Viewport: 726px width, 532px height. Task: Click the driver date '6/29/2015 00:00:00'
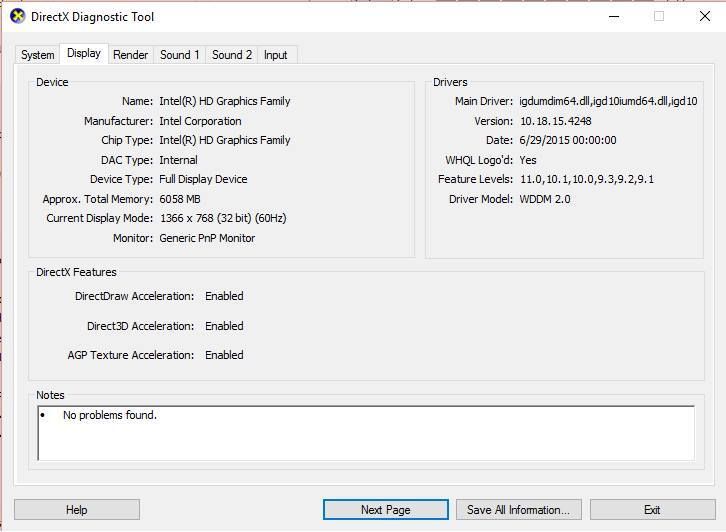[x=568, y=140]
